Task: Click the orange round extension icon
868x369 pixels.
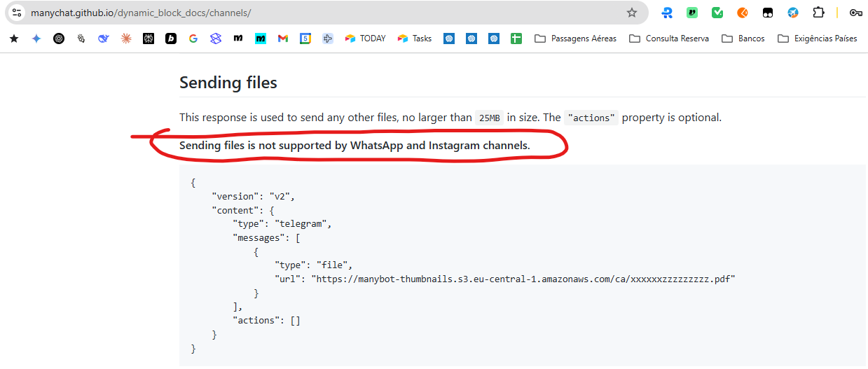Action: (x=743, y=13)
